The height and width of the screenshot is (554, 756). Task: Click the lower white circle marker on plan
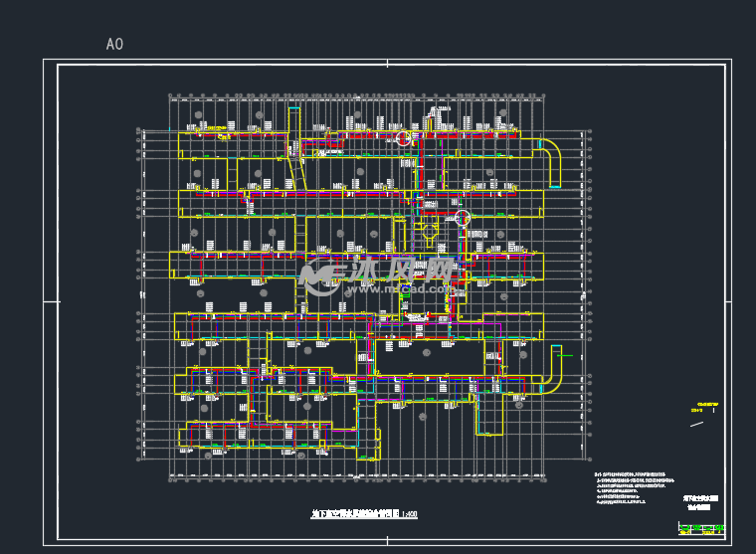462,218
